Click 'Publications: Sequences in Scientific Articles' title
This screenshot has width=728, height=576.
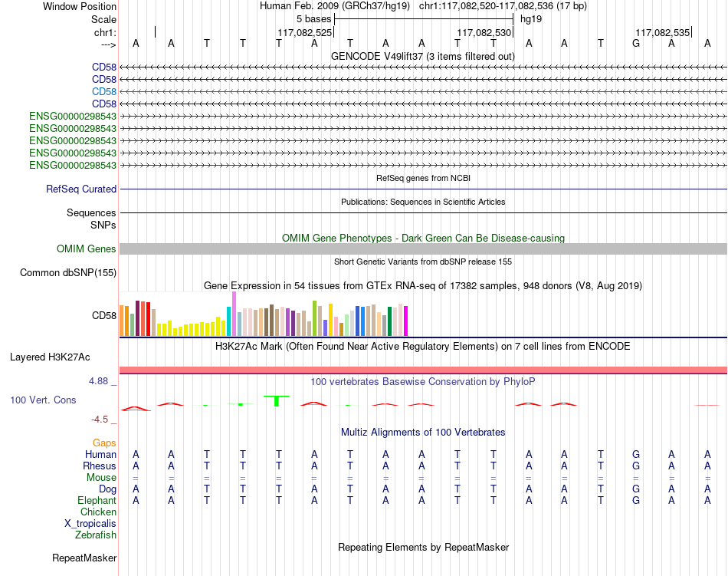(x=423, y=202)
